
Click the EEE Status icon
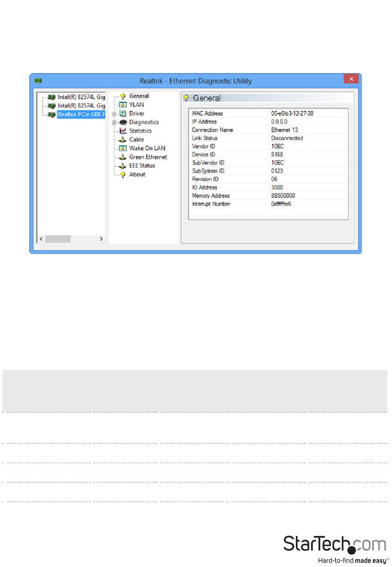(x=123, y=166)
